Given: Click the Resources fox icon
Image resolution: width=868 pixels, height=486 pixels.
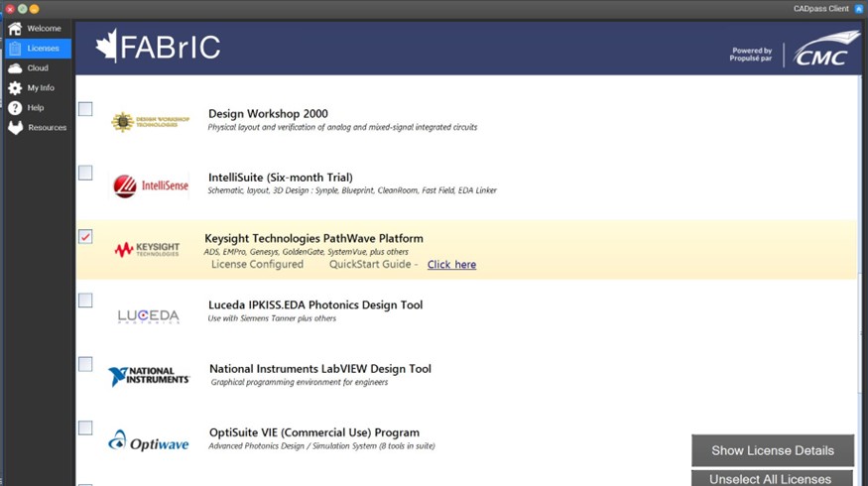Looking at the screenshot, I should (15, 128).
